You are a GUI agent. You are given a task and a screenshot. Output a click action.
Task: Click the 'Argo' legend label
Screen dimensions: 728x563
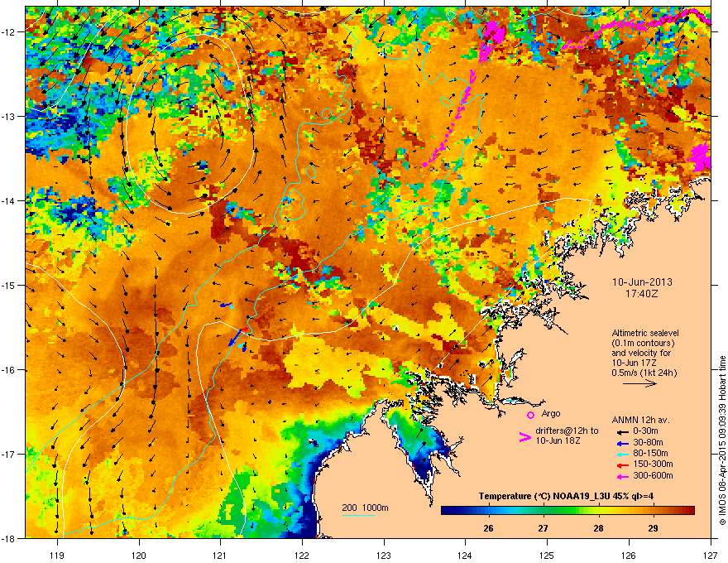coord(551,413)
